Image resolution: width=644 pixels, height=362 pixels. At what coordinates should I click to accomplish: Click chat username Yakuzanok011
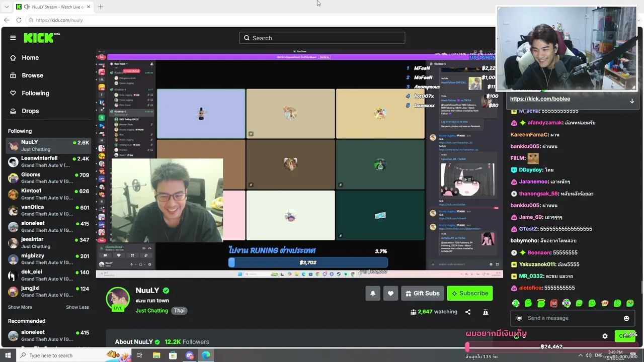click(537, 264)
